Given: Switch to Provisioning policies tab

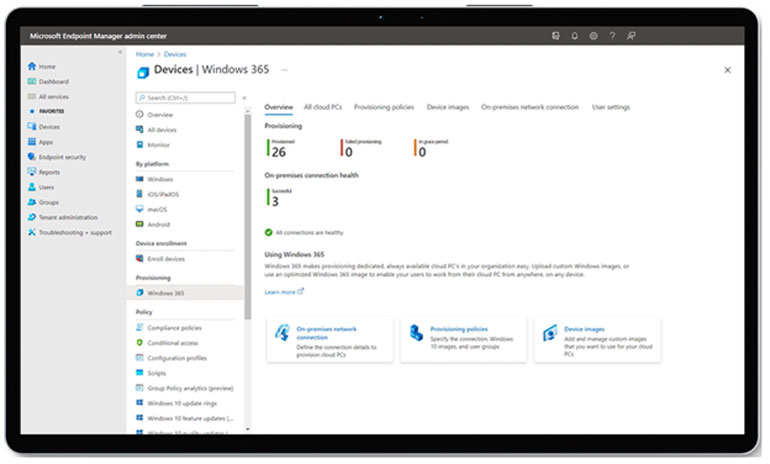Looking at the screenshot, I should 384,107.
